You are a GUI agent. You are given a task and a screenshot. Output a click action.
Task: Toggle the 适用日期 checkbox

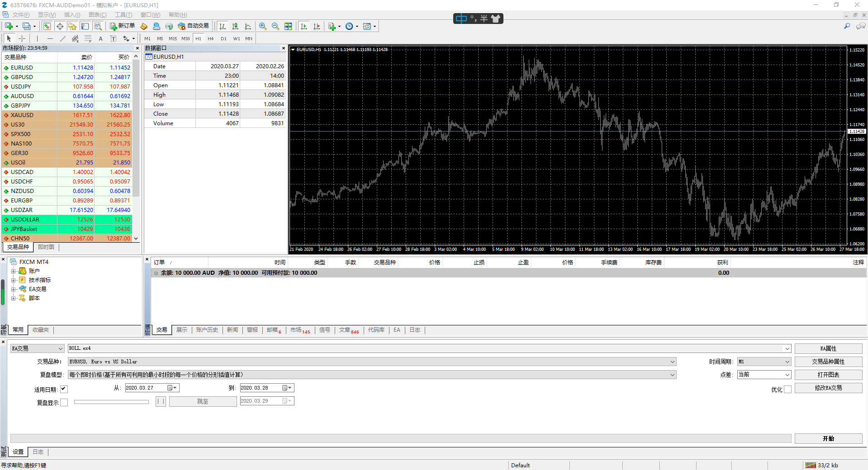(64, 389)
